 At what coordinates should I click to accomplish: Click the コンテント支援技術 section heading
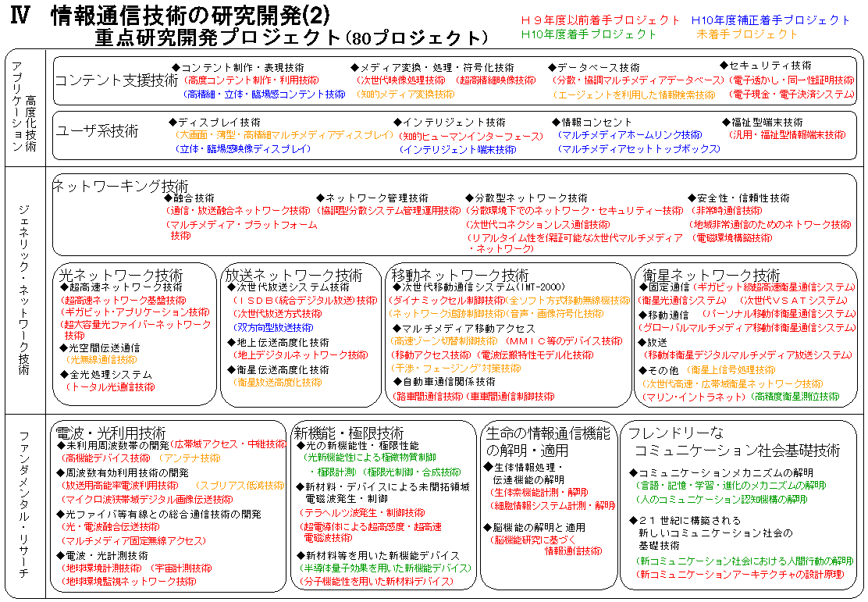(116, 80)
